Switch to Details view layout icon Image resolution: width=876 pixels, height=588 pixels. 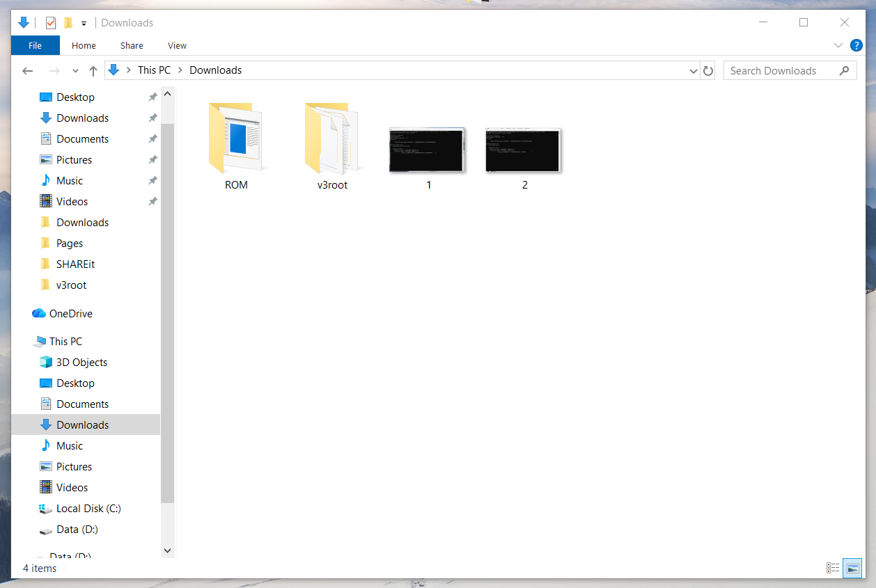pyautogui.click(x=833, y=569)
